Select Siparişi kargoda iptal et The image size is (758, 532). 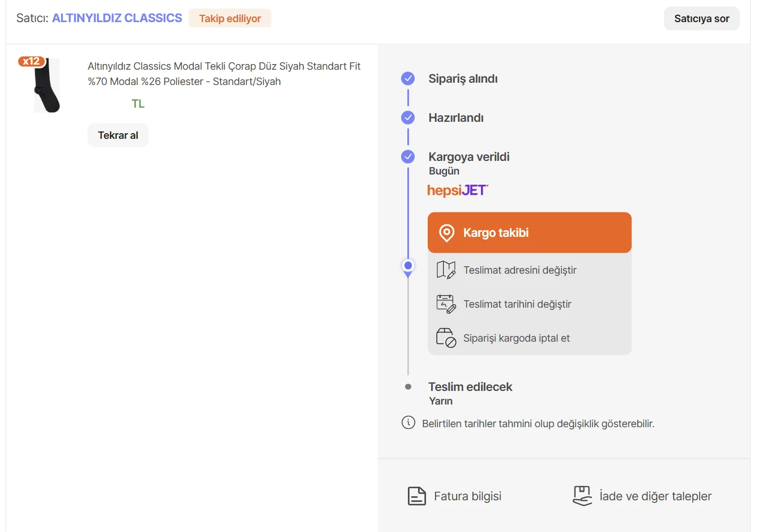pyautogui.click(x=529, y=338)
